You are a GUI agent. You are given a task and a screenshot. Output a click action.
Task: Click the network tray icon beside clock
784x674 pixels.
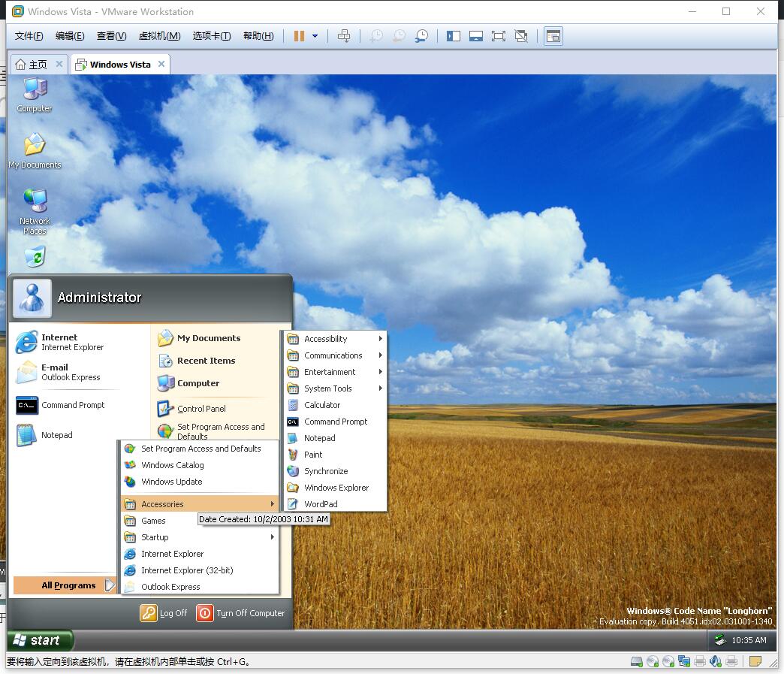click(720, 640)
